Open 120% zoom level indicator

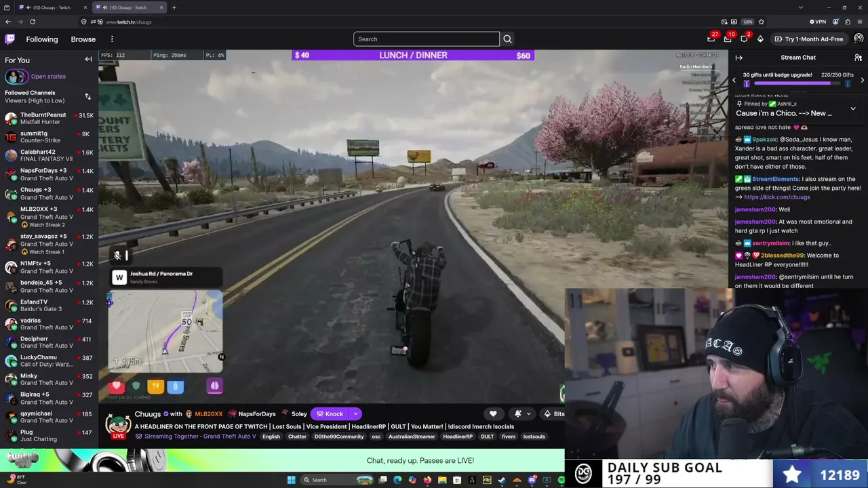click(x=747, y=22)
